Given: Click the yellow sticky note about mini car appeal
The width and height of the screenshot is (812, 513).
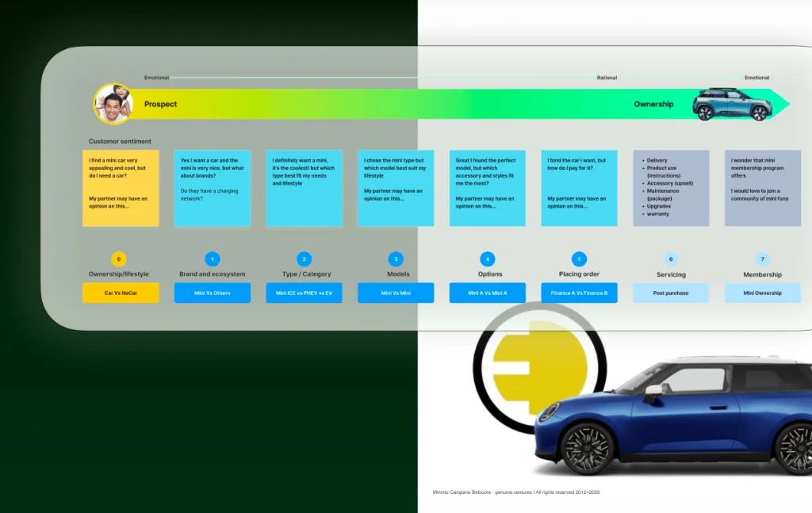Looking at the screenshot, I should [121, 187].
